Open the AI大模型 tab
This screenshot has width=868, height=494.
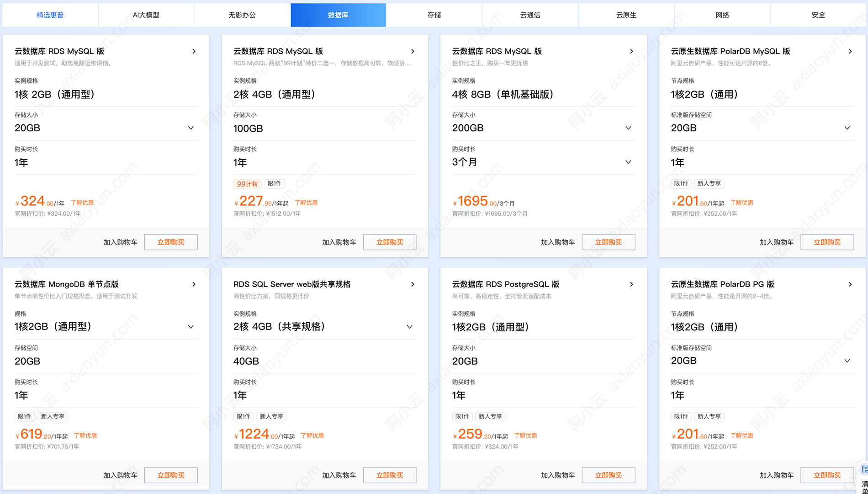(x=146, y=15)
